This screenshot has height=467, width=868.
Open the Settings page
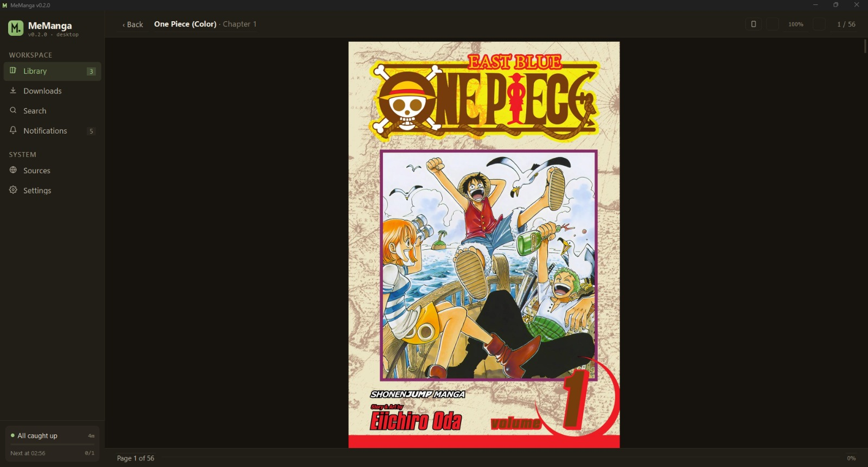52,191
